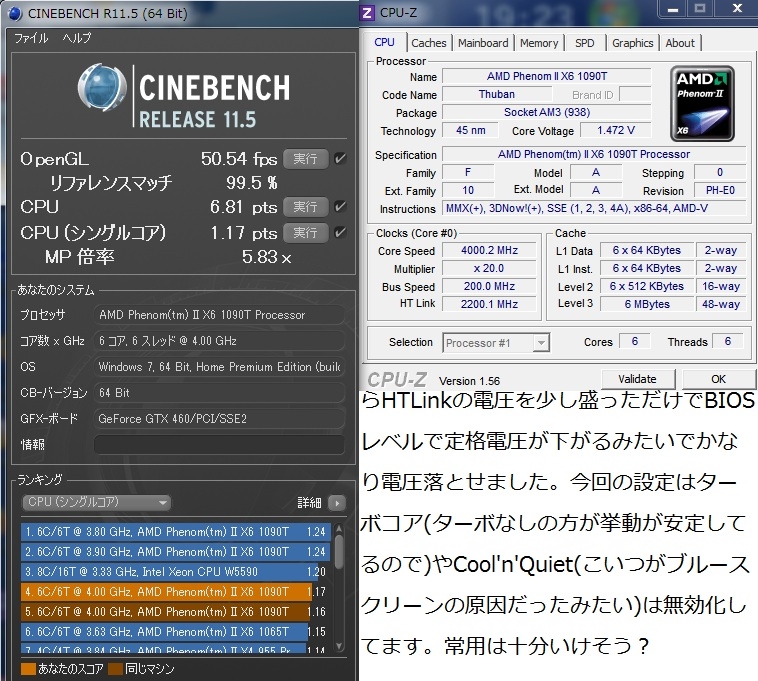Select ranking row 5 scoring 1.16
The height and width of the screenshot is (681, 758).
pos(176,612)
